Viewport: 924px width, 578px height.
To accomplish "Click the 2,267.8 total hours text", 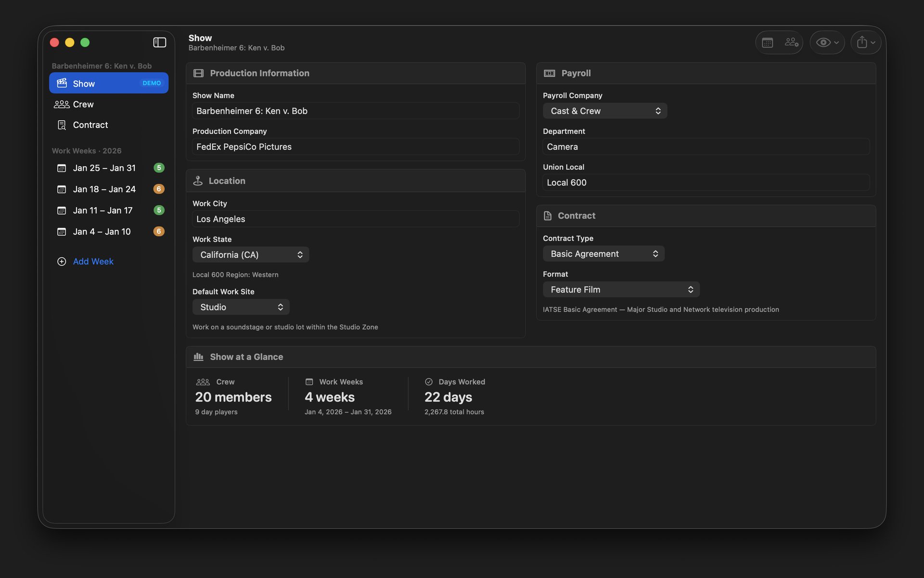I will point(454,412).
